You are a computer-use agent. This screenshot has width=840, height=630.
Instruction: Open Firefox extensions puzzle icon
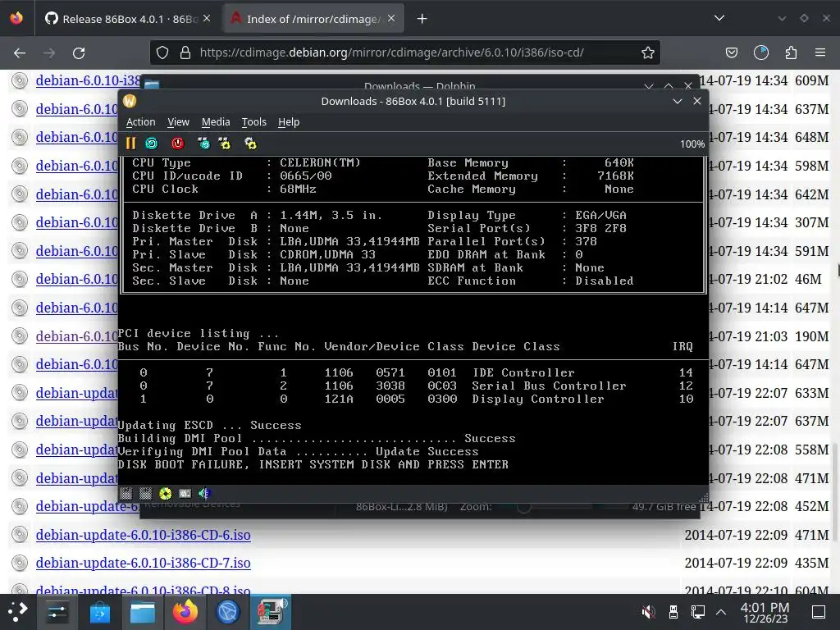click(791, 52)
